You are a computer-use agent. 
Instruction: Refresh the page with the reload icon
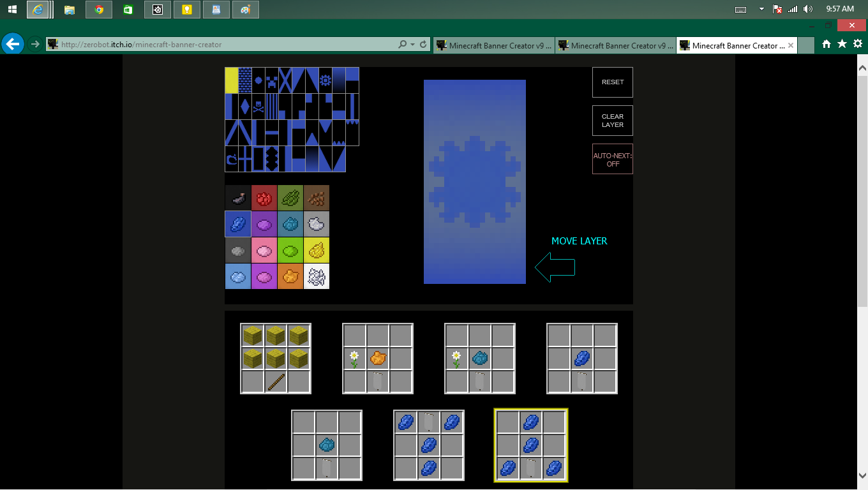point(423,45)
